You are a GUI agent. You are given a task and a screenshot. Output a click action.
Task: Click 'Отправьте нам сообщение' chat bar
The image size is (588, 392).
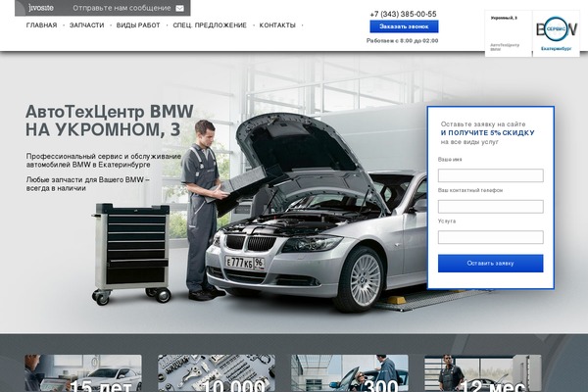102,8
